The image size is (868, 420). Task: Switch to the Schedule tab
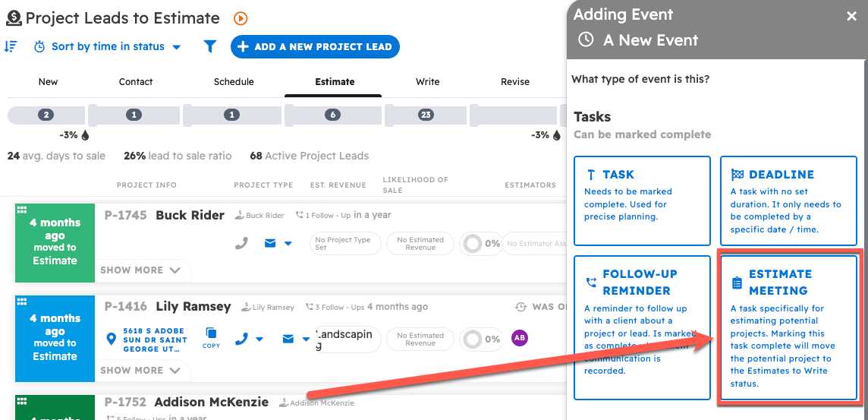(234, 81)
